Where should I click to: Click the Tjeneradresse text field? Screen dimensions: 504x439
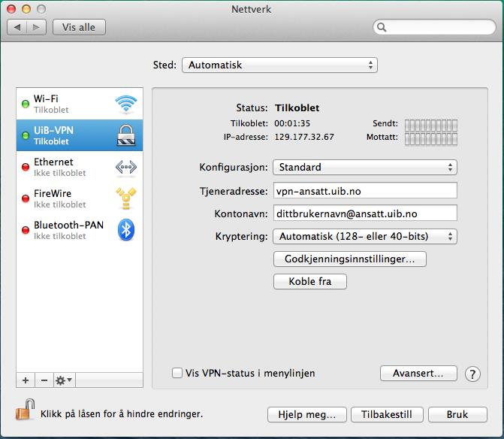pos(364,190)
